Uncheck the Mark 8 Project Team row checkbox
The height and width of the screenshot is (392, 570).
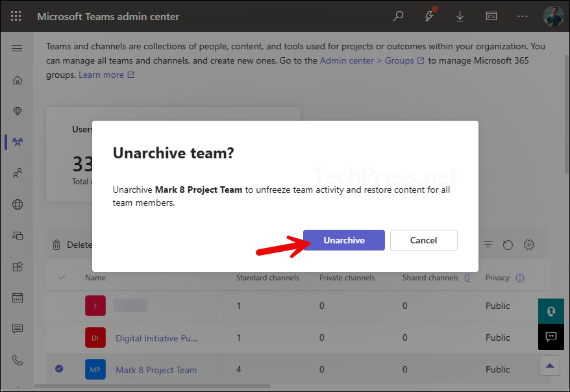[59, 369]
